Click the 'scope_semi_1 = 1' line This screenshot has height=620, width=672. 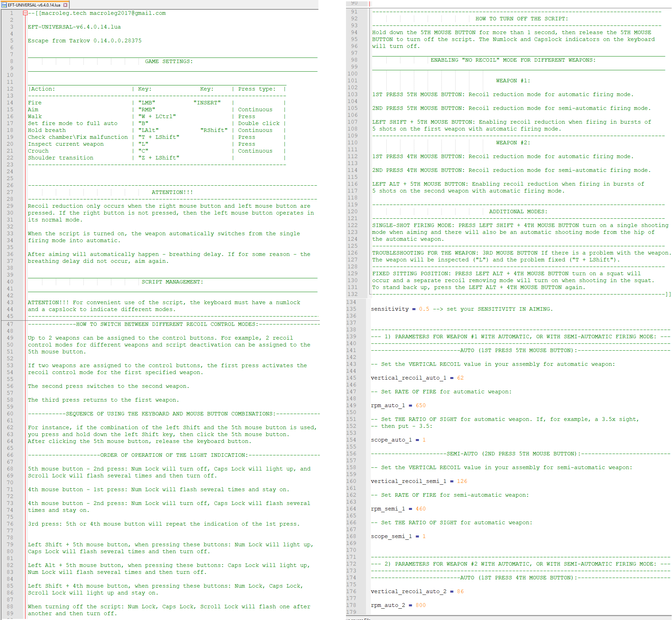click(x=398, y=536)
